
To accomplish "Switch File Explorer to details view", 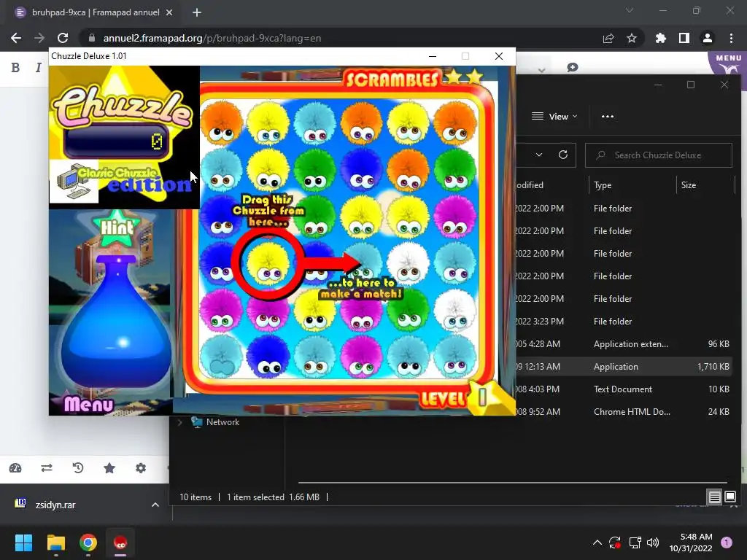I will (715, 497).
